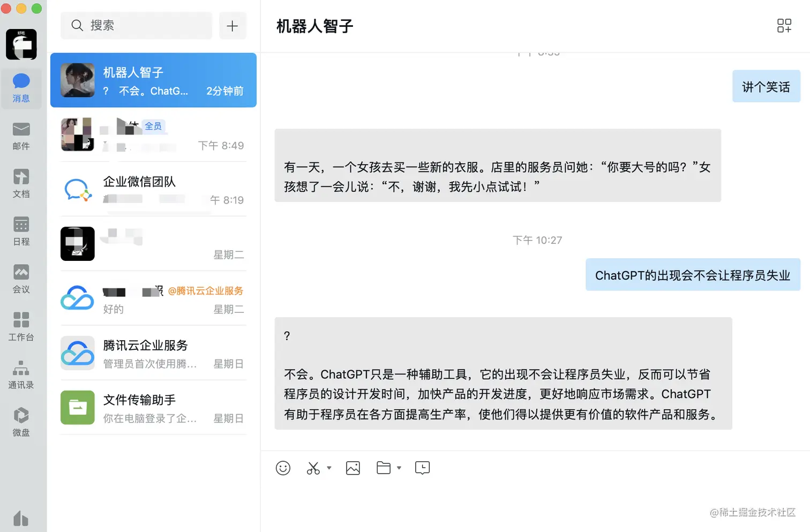Screen dimensions: 810x532
Task: Open the 通讯录 contacts section
Action: tap(21, 374)
